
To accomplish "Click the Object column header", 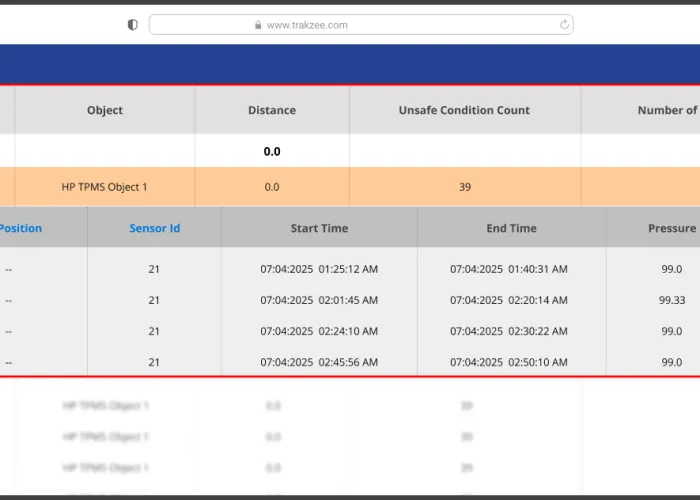I will tap(104, 110).
